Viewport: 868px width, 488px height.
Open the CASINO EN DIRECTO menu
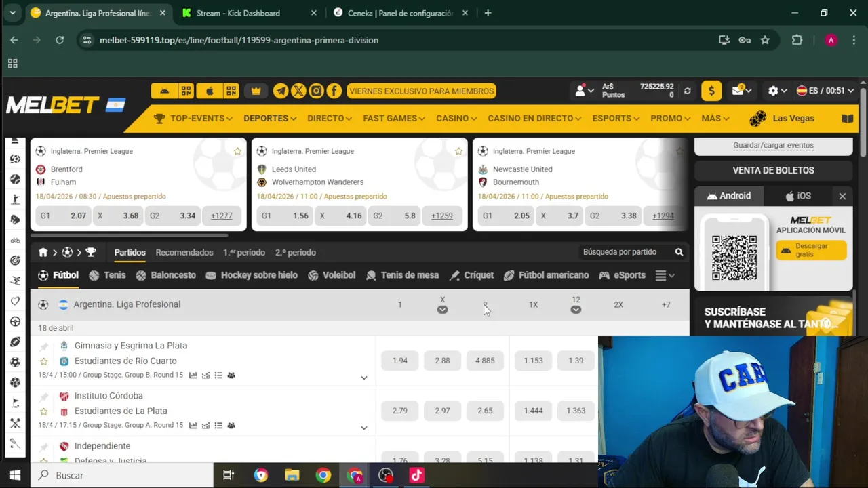coord(534,119)
